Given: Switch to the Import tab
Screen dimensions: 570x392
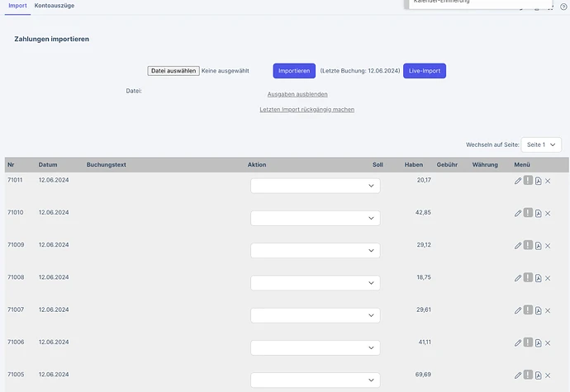Looking at the screenshot, I should (x=17, y=6).
